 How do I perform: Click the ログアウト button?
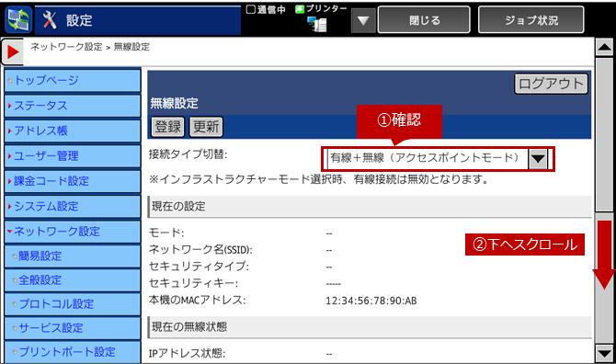point(551,84)
